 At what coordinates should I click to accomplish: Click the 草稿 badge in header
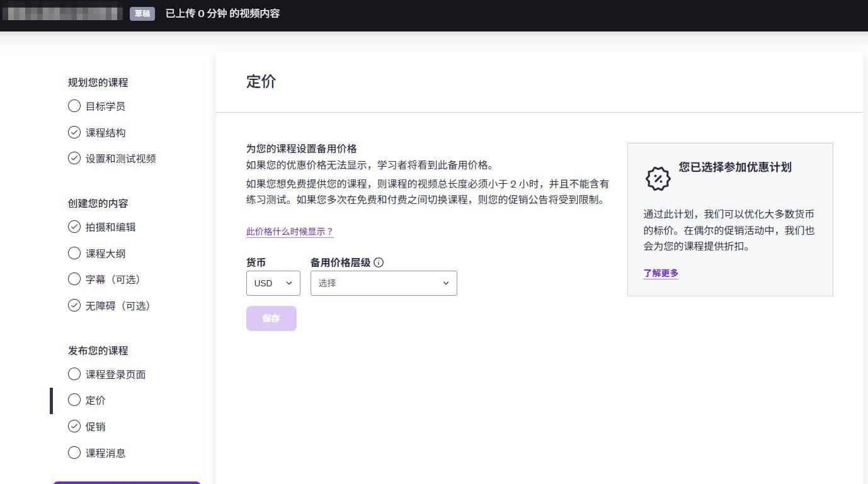[142, 13]
